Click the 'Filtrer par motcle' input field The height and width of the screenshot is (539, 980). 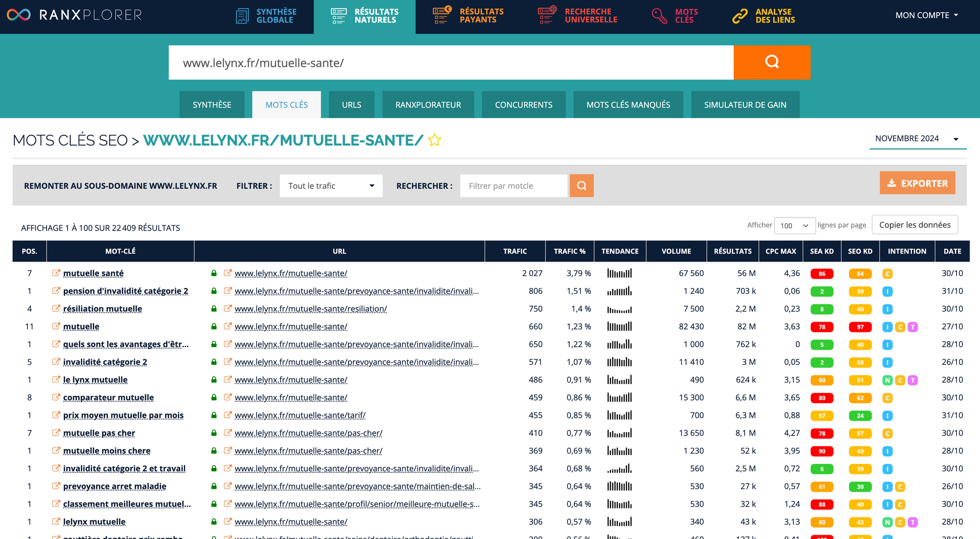click(513, 186)
